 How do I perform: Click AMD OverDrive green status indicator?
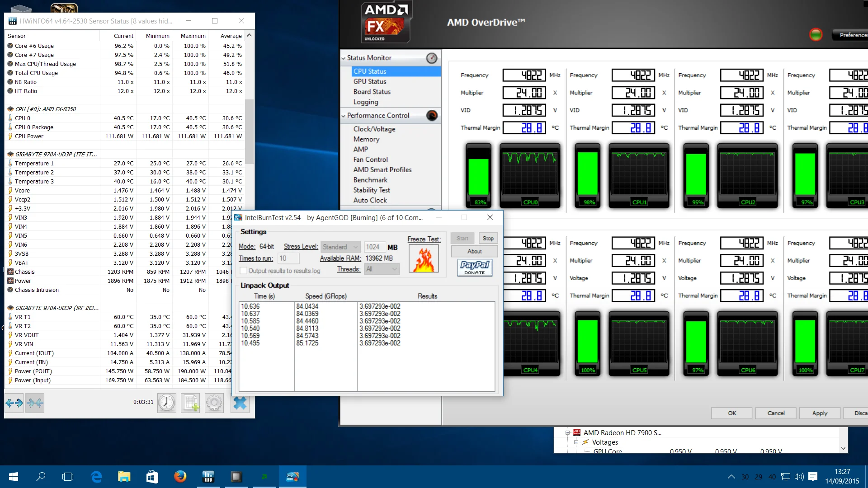[816, 35]
